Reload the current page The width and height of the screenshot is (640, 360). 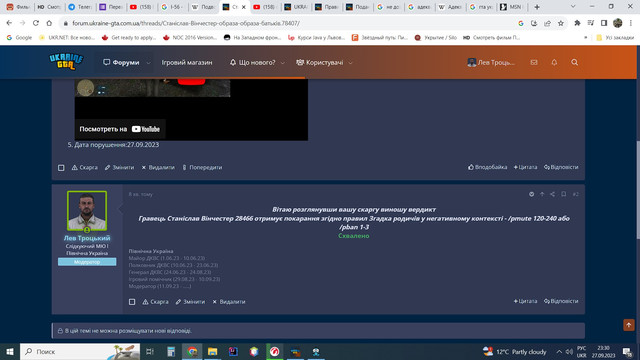click(x=36, y=23)
